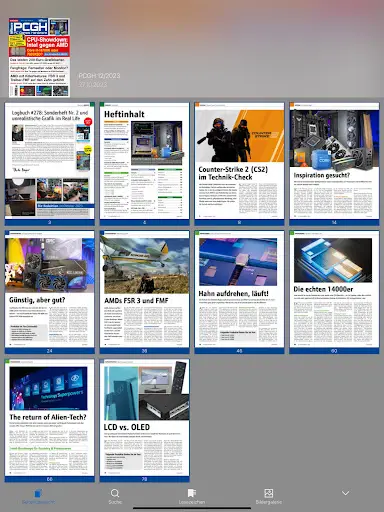Collapse the overview with the down chevron
The image size is (384, 512).
[x=346, y=493]
